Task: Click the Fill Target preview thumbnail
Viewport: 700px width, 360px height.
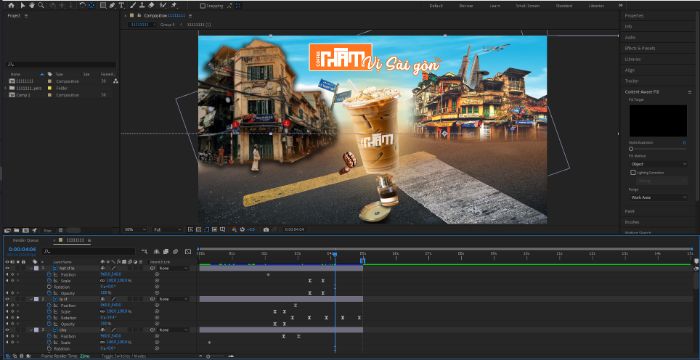Action: pos(658,121)
